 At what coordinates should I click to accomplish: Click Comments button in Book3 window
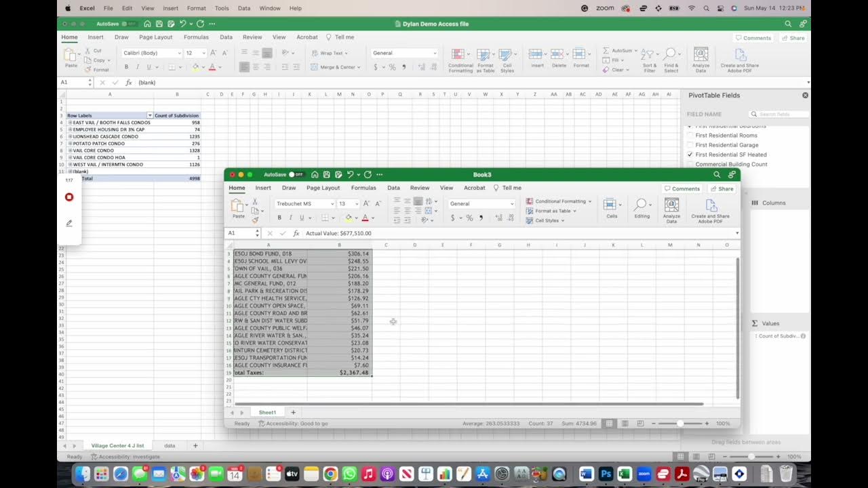click(x=682, y=188)
